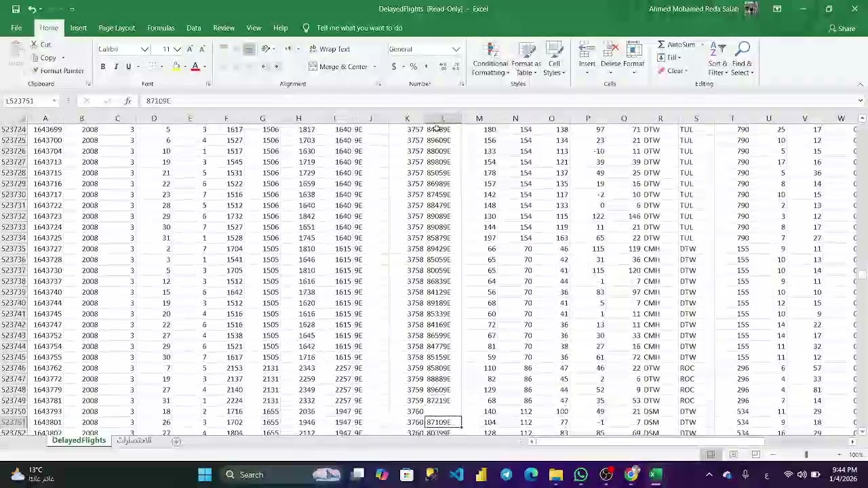868x488 pixels.
Task: Open the File tab
Action: [x=16, y=28]
